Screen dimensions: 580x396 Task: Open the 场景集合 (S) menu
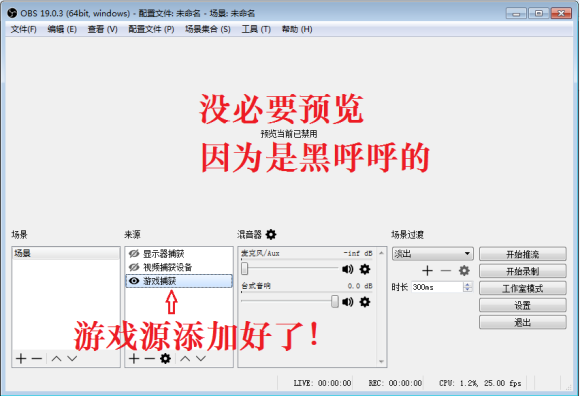pyautogui.click(x=208, y=29)
